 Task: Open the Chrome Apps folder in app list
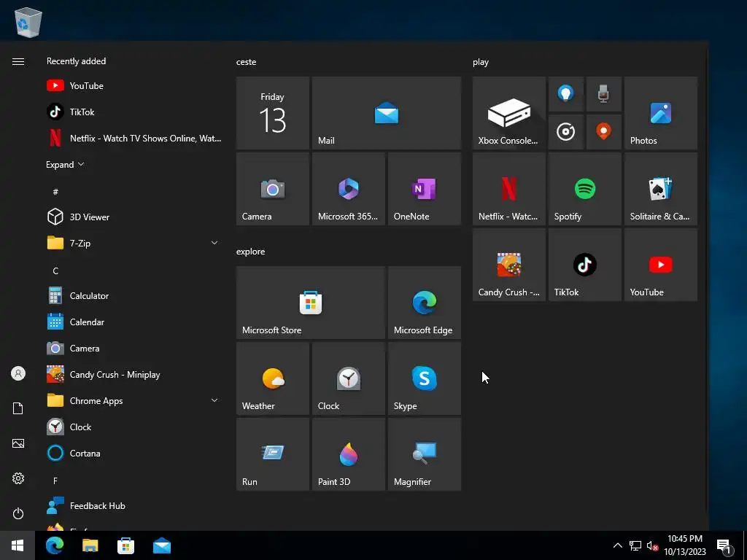[133, 400]
